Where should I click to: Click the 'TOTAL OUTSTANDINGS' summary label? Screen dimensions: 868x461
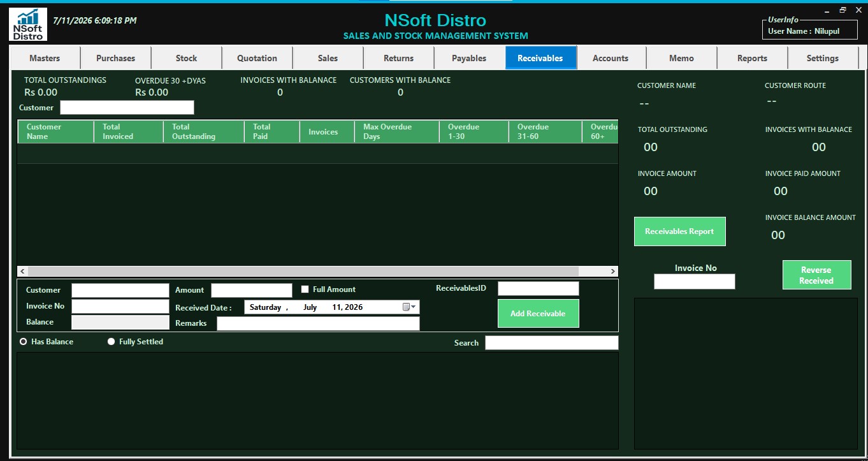(65, 80)
